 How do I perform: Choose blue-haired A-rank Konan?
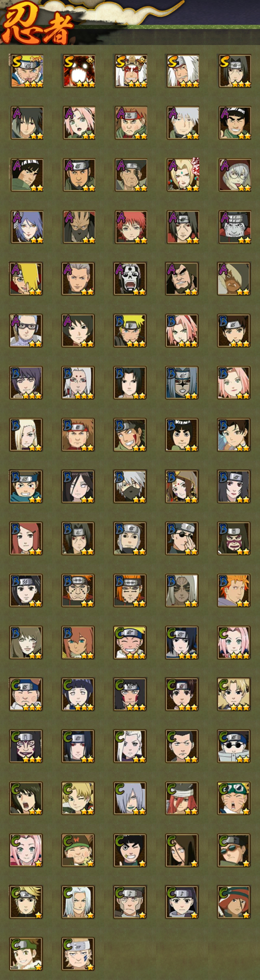pyautogui.click(x=27, y=227)
